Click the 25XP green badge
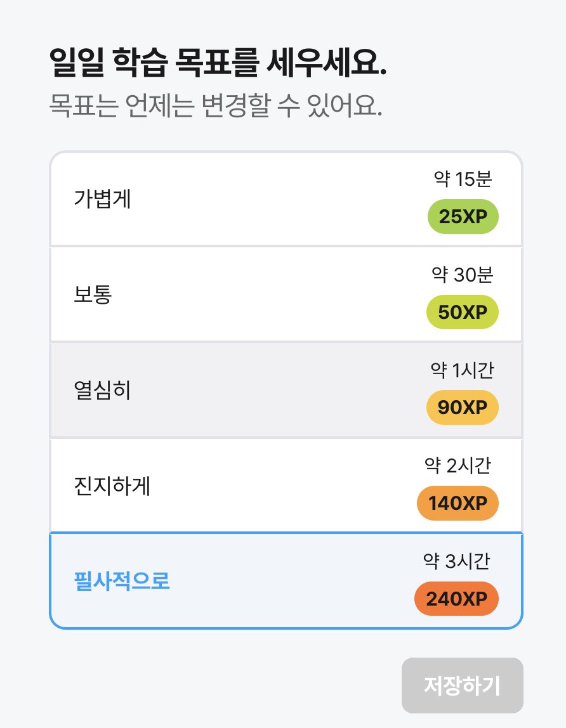This screenshot has height=728, width=566. (x=463, y=216)
